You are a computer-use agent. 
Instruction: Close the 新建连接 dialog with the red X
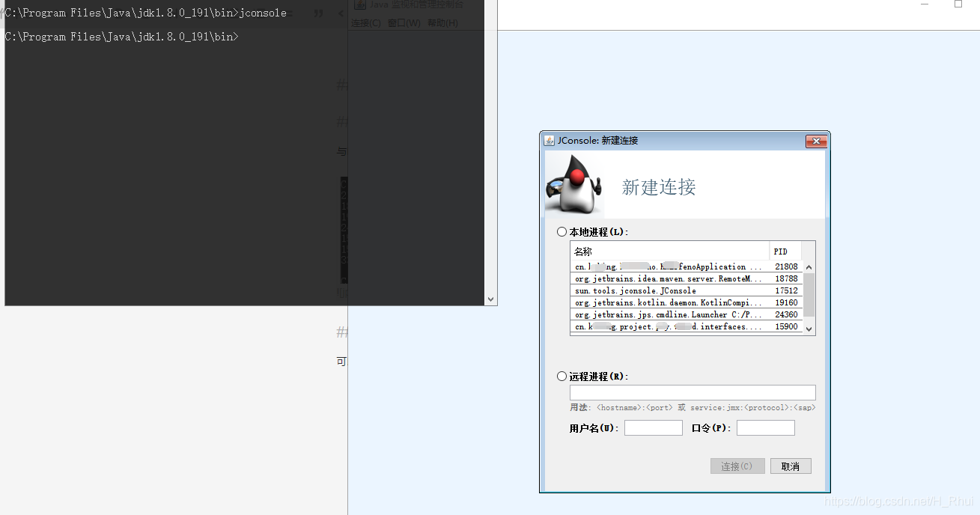(x=815, y=141)
